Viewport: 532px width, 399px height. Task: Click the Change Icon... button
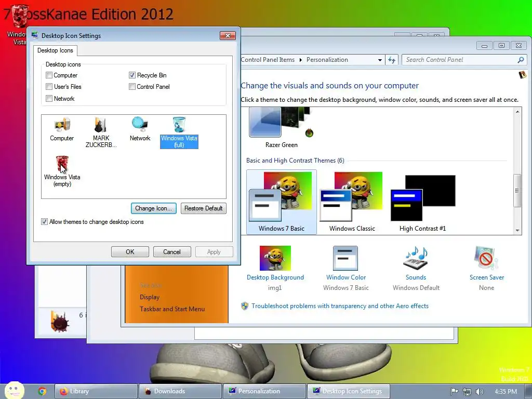(153, 208)
